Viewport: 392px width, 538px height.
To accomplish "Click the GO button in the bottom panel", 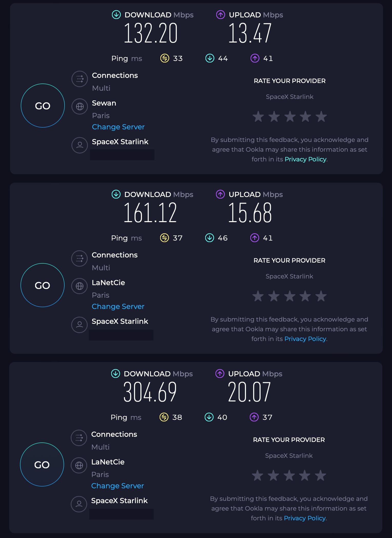I will tap(42, 464).
